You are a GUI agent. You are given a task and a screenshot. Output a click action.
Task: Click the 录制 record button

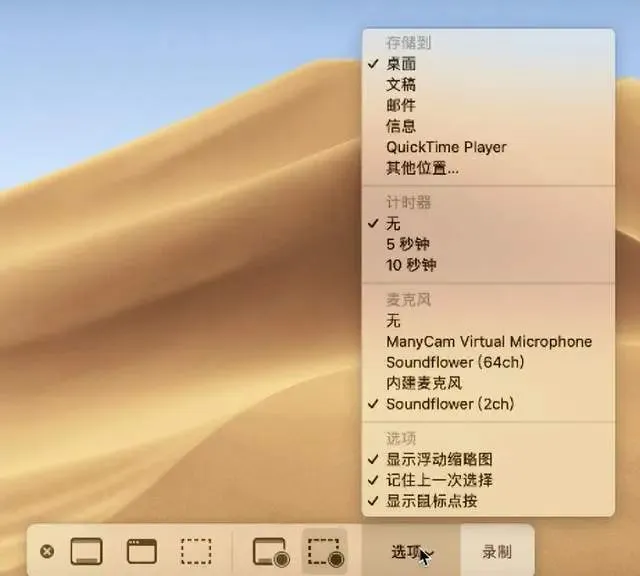pos(497,552)
